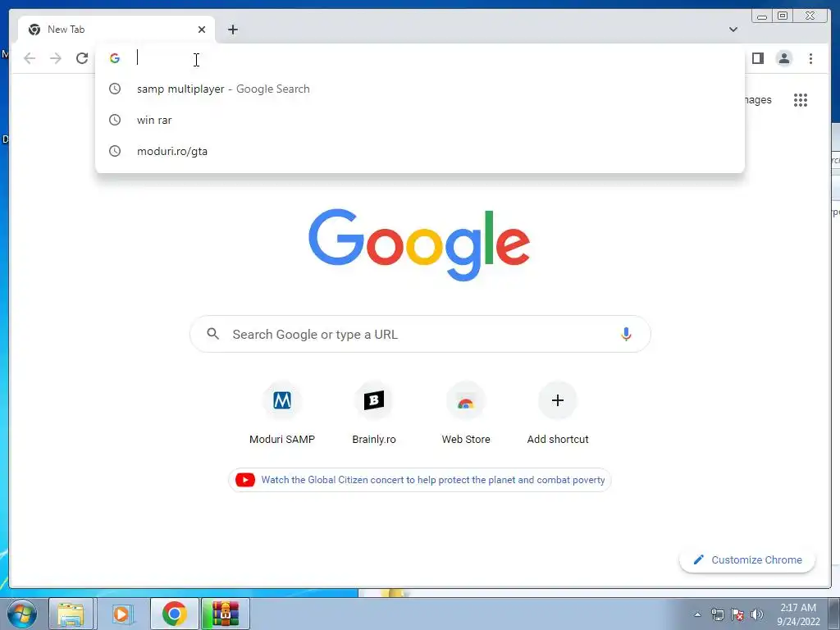The image size is (840, 630).
Task: Click Add shortcut plus tile
Action: coord(558,413)
